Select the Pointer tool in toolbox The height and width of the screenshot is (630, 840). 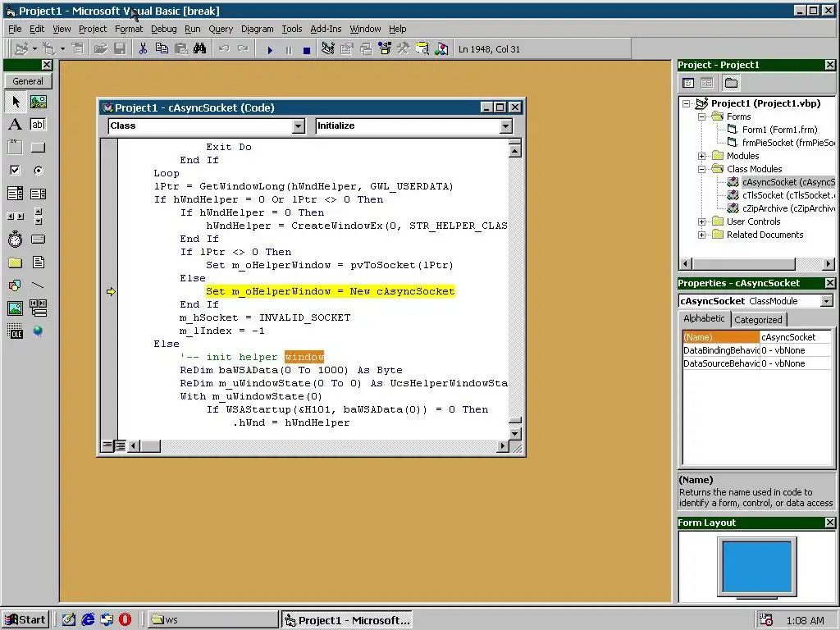[x=16, y=101]
